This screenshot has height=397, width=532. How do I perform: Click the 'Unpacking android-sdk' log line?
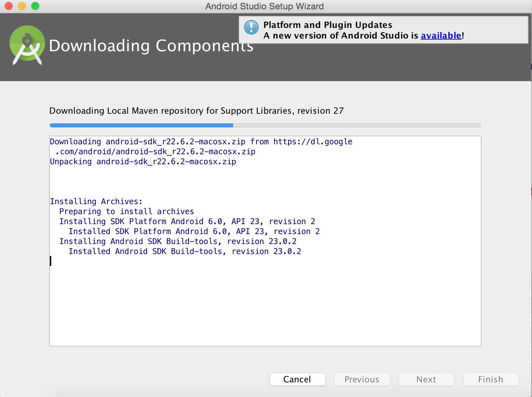(x=143, y=162)
